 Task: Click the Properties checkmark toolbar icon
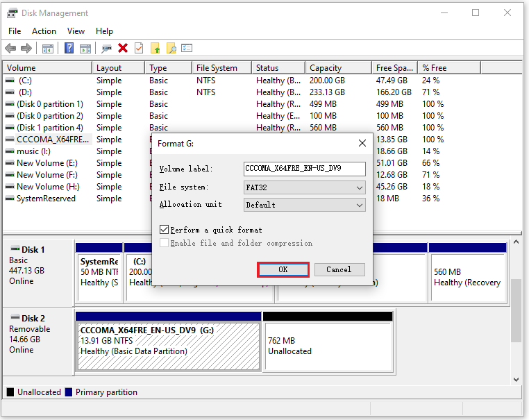(x=139, y=48)
